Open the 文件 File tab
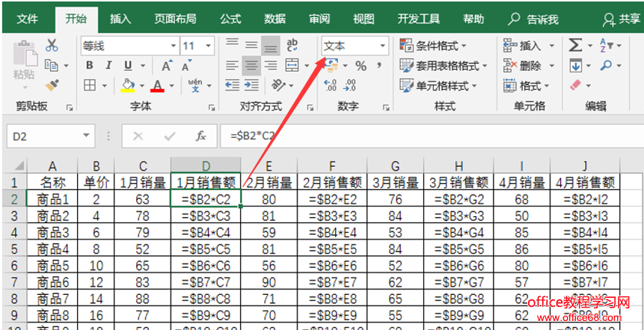This screenshot has height=330, width=644. pos(28,19)
